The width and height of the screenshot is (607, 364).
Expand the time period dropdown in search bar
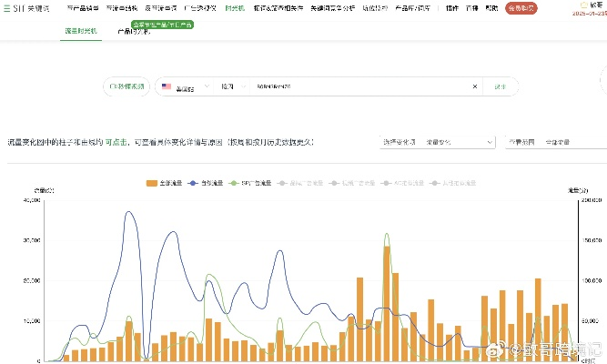[x=232, y=87]
